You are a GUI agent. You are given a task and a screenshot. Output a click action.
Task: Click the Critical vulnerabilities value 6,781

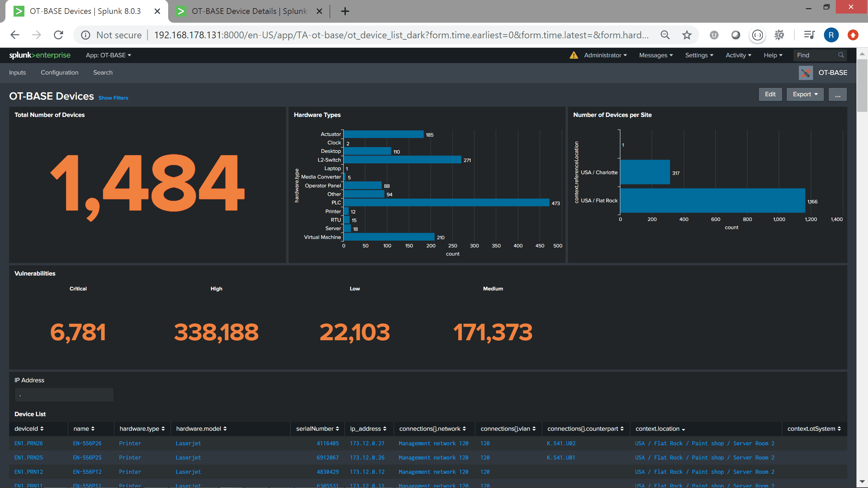click(78, 332)
